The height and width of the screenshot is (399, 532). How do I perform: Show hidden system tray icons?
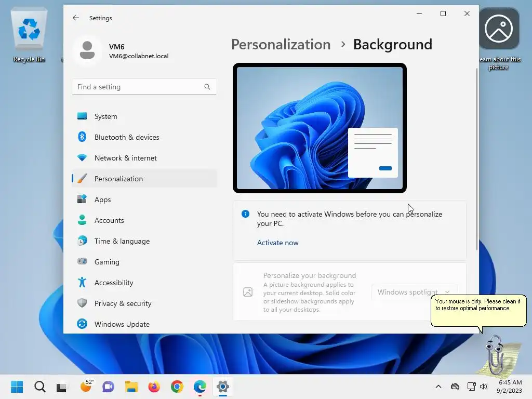tap(438, 387)
